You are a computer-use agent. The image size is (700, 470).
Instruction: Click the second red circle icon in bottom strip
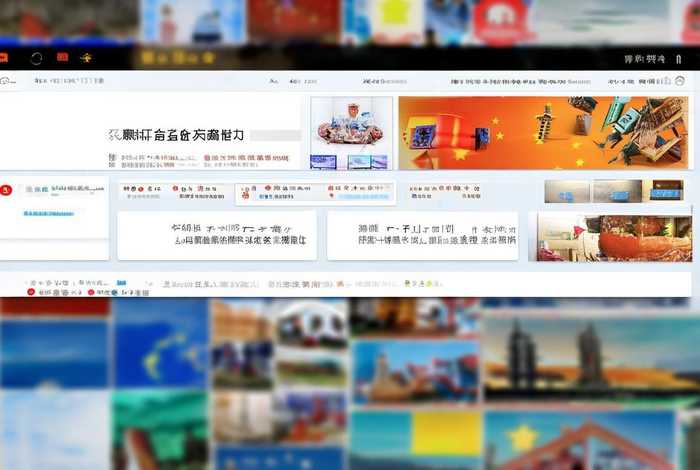click(x=91, y=292)
